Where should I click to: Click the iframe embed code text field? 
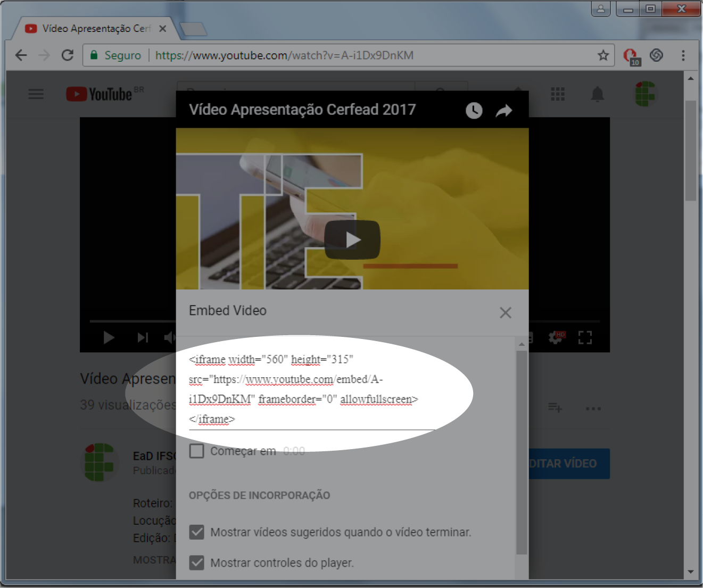pos(311,388)
